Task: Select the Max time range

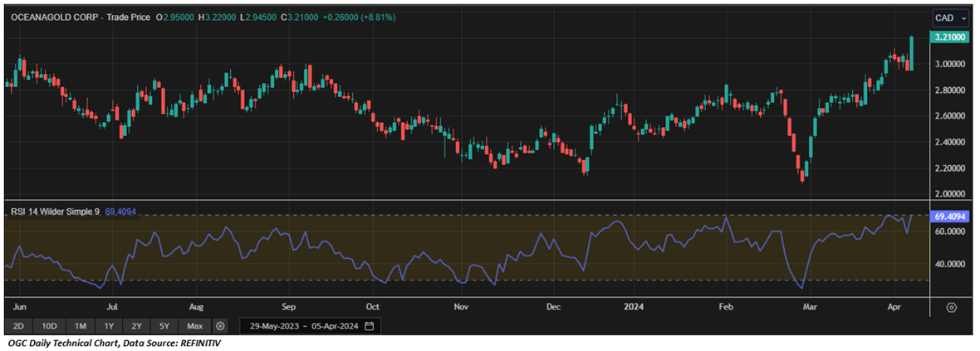Action: click(x=195, y=326)
